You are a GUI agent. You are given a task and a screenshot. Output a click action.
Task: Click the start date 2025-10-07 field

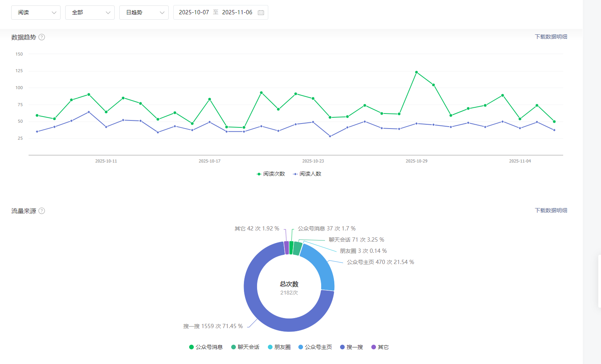click(x=194, y=12)
